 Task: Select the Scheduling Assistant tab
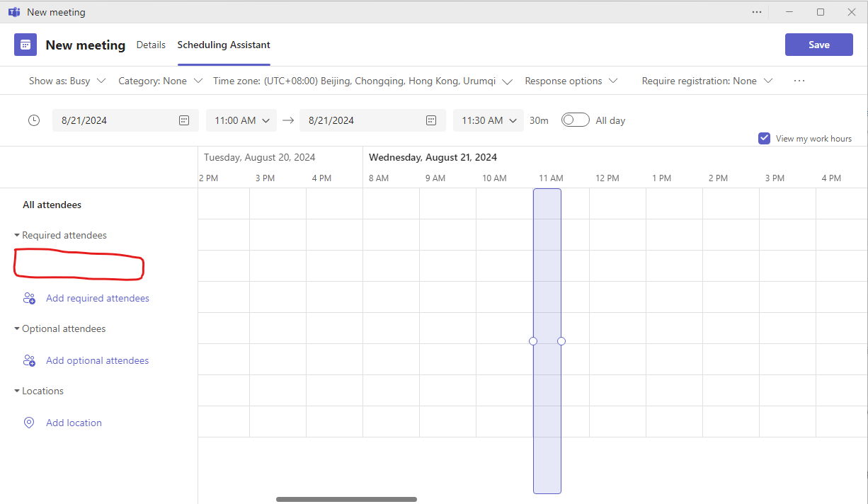[224, 45]
